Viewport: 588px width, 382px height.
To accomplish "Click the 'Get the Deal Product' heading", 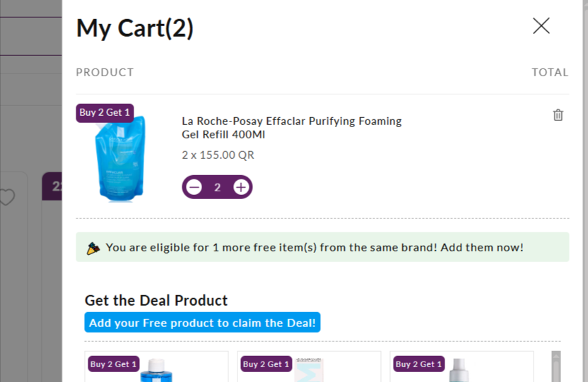I will tap(156, 300).
